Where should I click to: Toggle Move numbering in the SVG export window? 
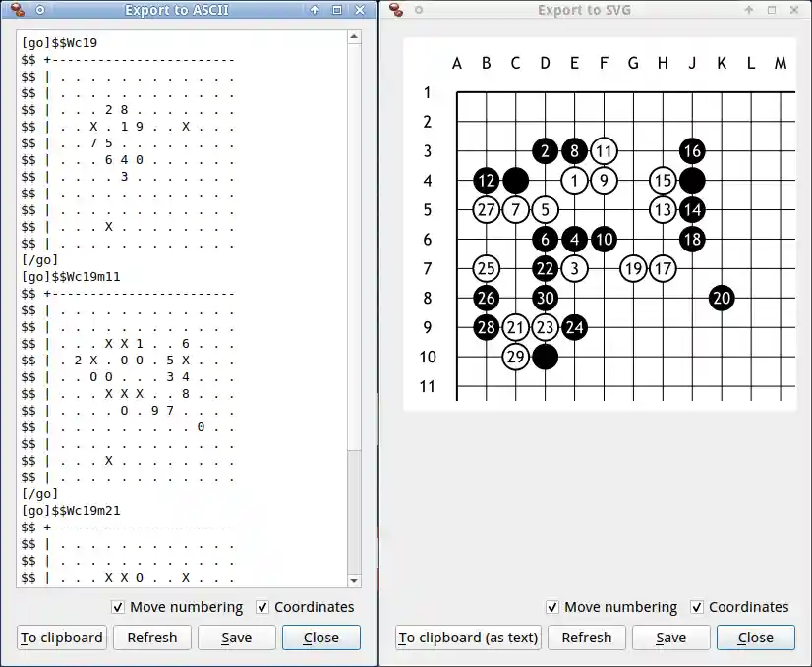552,607
